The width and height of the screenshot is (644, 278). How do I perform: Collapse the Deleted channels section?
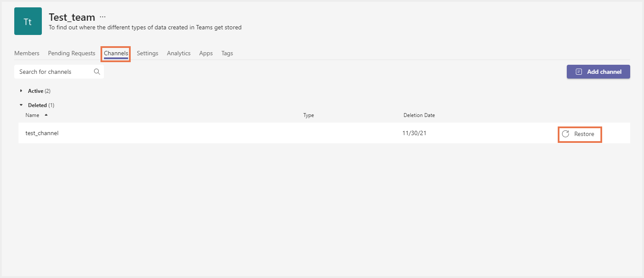pos(21,105)
